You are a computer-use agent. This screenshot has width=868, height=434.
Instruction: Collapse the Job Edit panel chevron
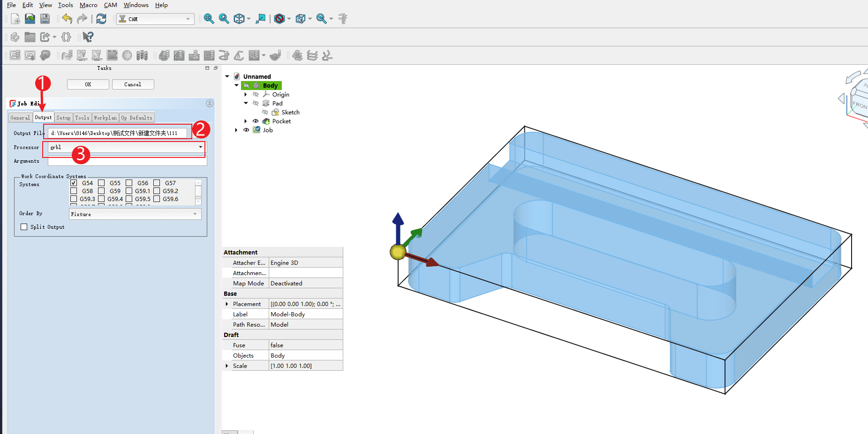(210, 103)
